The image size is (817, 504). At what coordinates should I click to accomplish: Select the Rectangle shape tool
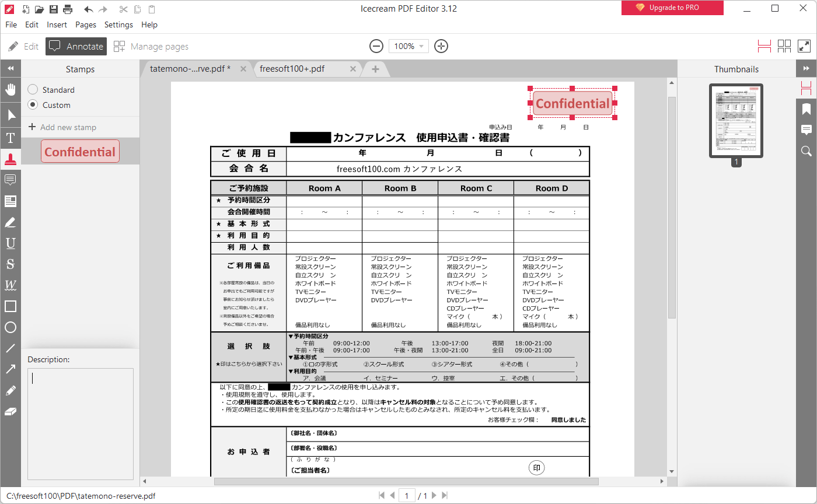point(11,306)
